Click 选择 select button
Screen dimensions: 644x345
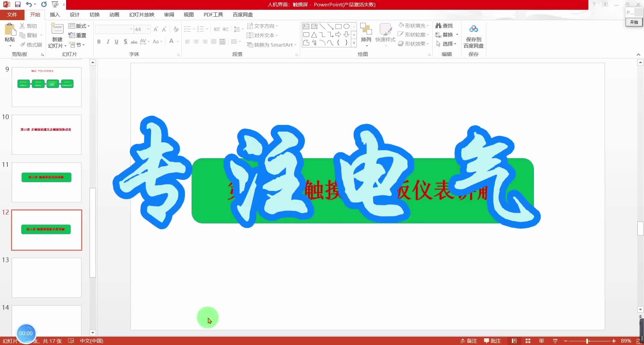tap(446, 44)
